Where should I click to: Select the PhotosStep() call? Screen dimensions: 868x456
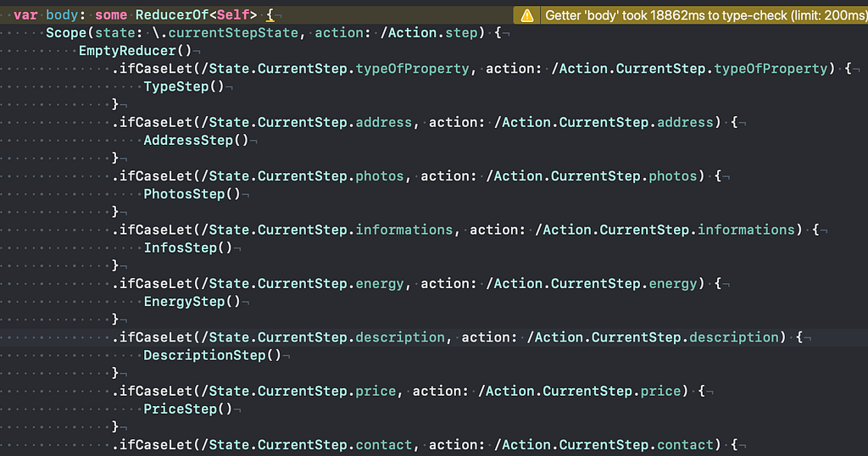[x=192, y=194]
